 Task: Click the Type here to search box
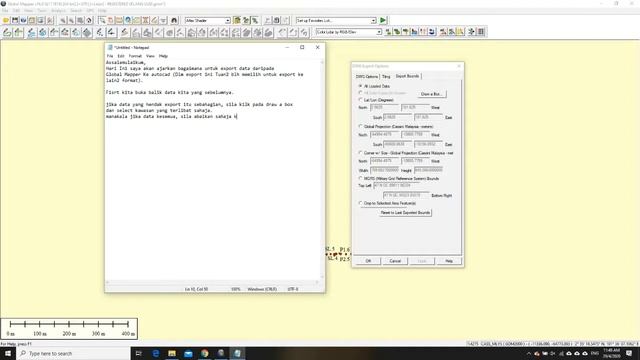pyautogui.click(x=73, y=353)
